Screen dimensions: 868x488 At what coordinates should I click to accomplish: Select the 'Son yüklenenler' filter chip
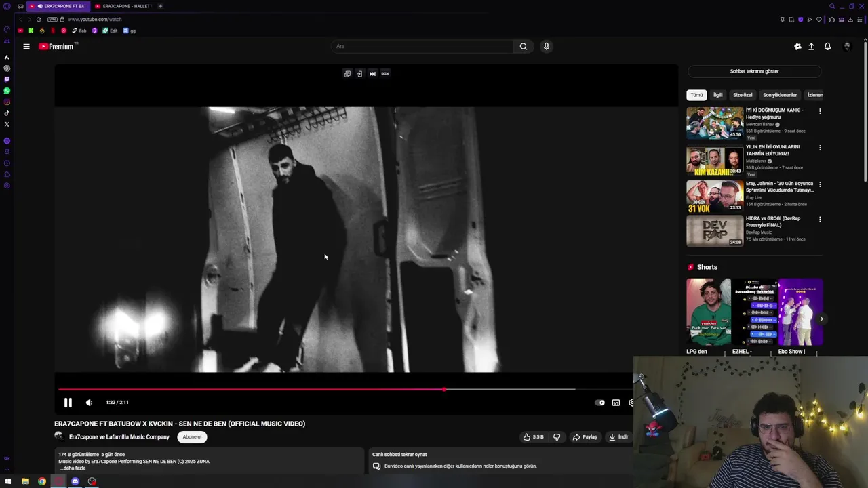coord(780,95)
